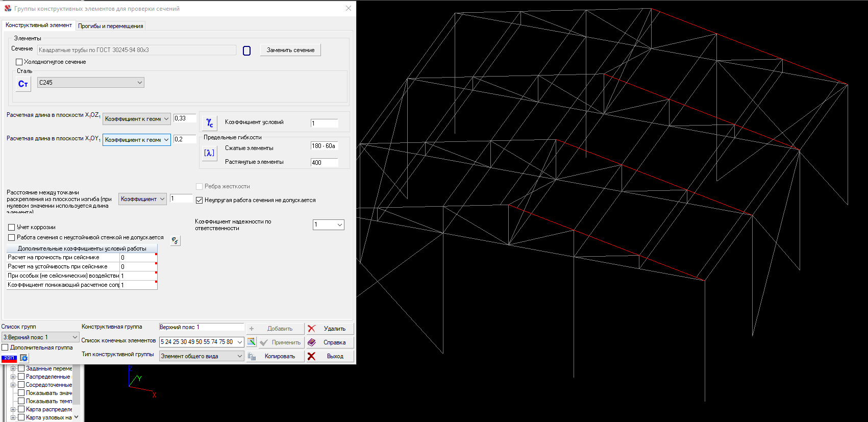Click the Растянутые элементы slenderness field
868x422 pixels.
325,163
